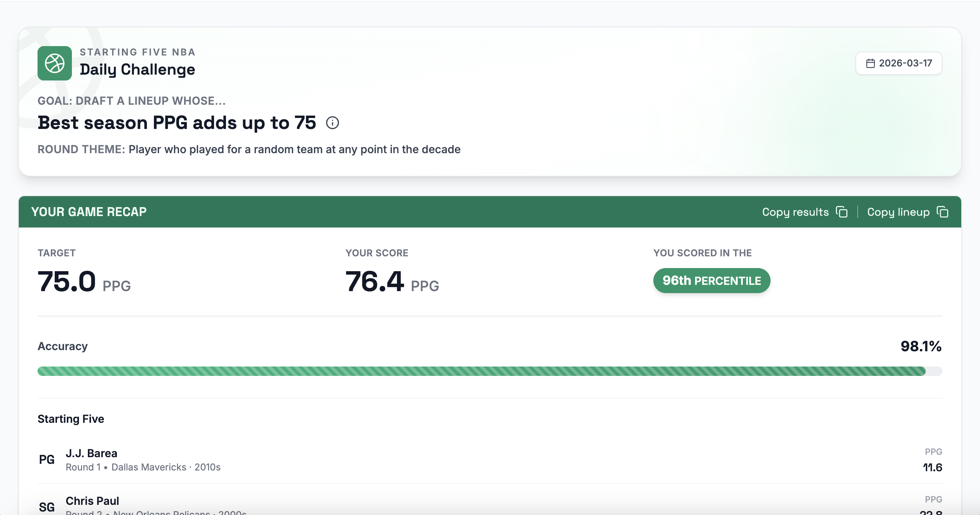The height and width of the screenshot is (515, 980).
Task: Click the copy icon next to Copy results
Action: coord(842,212)
